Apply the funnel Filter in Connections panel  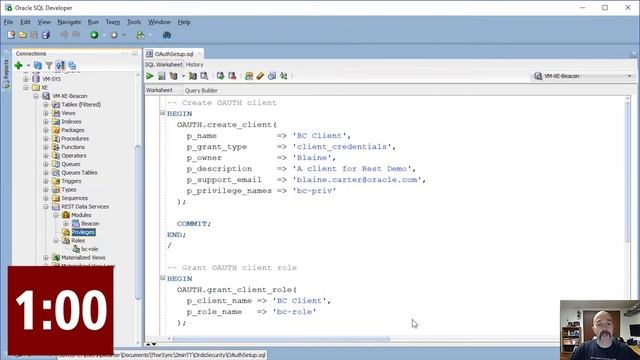coord(49,65)
